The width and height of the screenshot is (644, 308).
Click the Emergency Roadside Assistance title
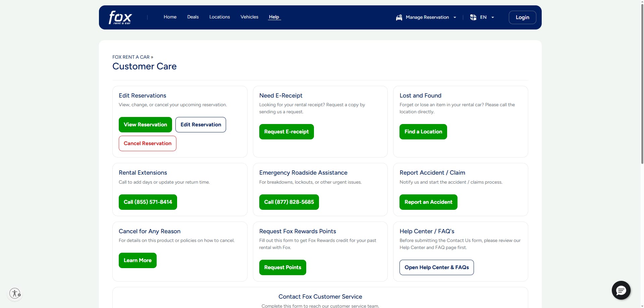303,173
